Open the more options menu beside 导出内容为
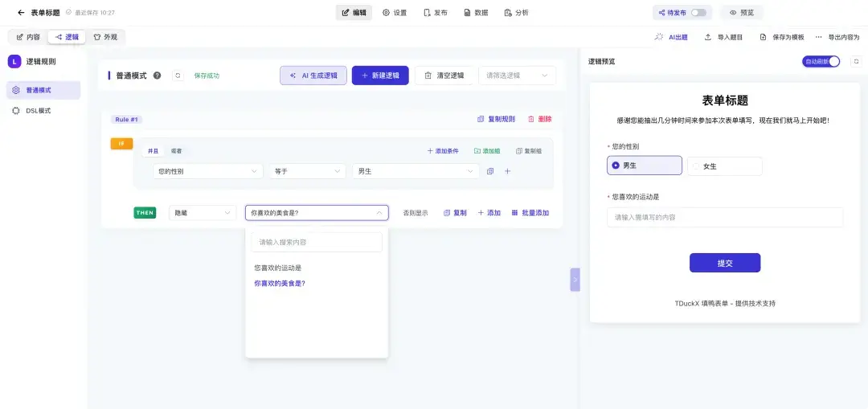Viewport: 868px width, 409px height. click(x=818, y=37)
